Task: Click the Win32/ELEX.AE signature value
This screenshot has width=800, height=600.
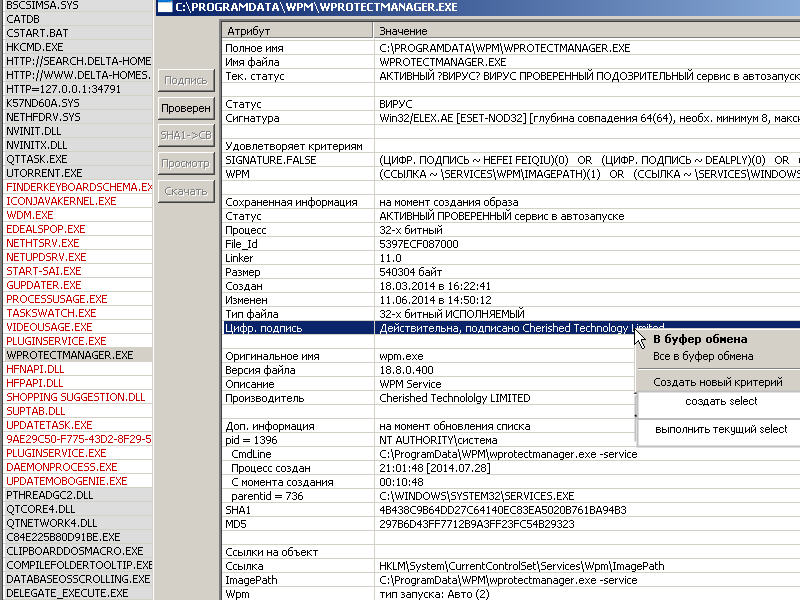Action: [589, 118]
